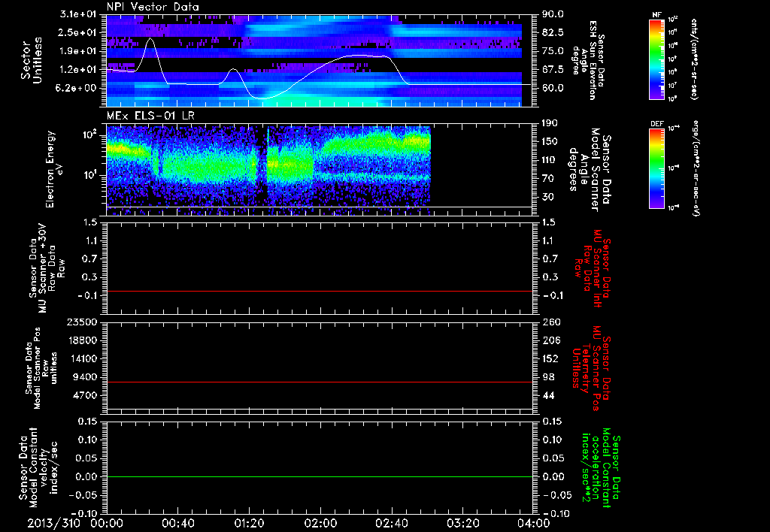Click the '4700' scanner position tick
This screenshot has width=770, height=532.
[x=85, y=395]
